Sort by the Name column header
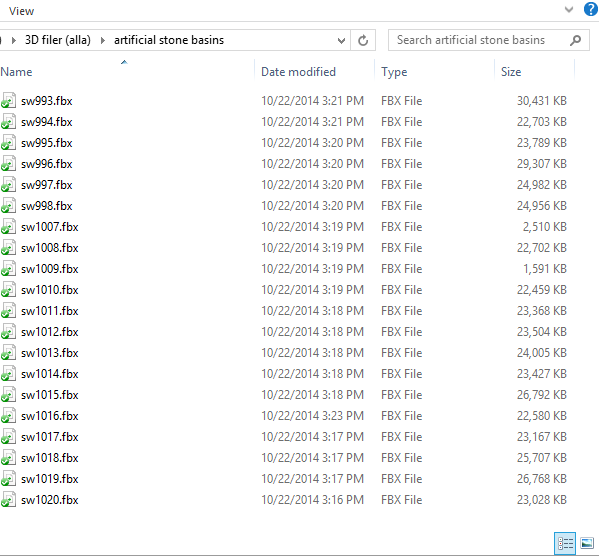The height and width of the screenshot is (556, 599). point(16,72)
